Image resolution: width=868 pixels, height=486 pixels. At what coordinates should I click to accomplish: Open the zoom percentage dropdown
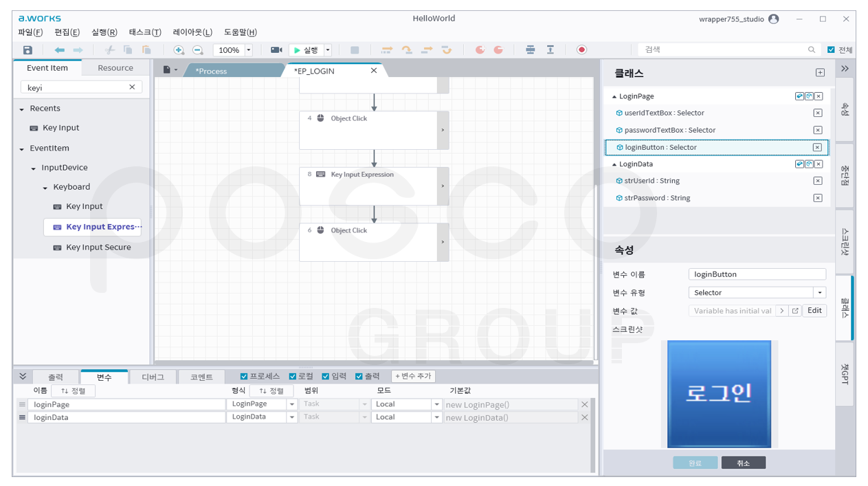pos(249,50)
